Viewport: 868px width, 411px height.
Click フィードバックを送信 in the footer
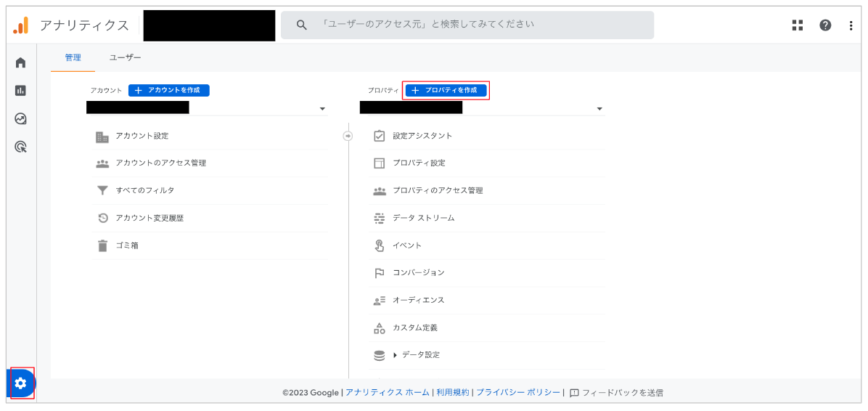[623, 393]
